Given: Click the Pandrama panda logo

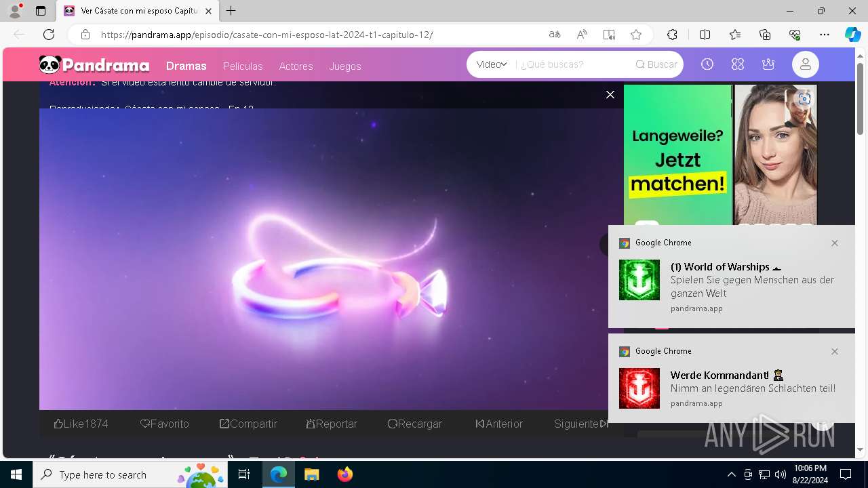Looking at the screenshot, I should [94, 65].
